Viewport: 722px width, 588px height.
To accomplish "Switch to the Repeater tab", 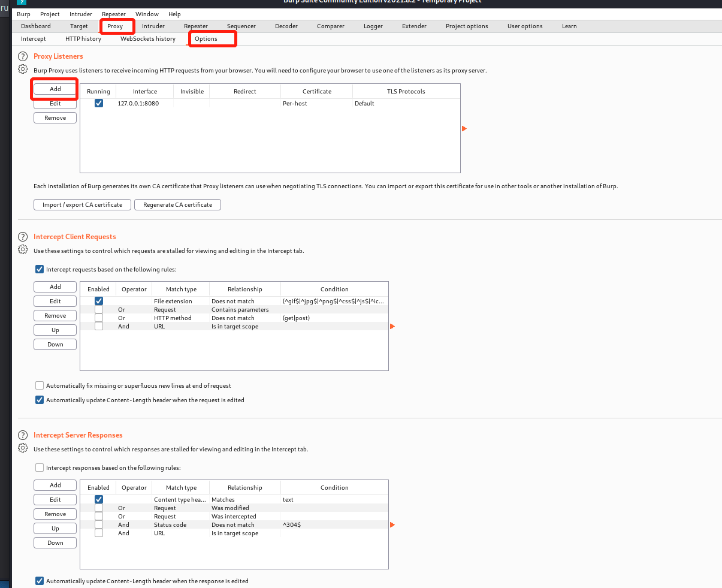I will 196,26.
